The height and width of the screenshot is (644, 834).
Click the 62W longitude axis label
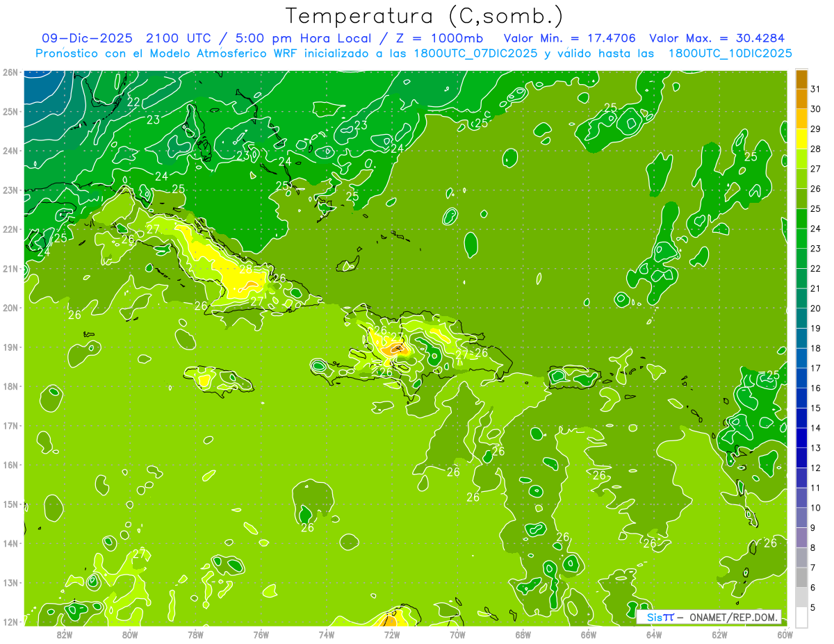(x=719, y=634)
